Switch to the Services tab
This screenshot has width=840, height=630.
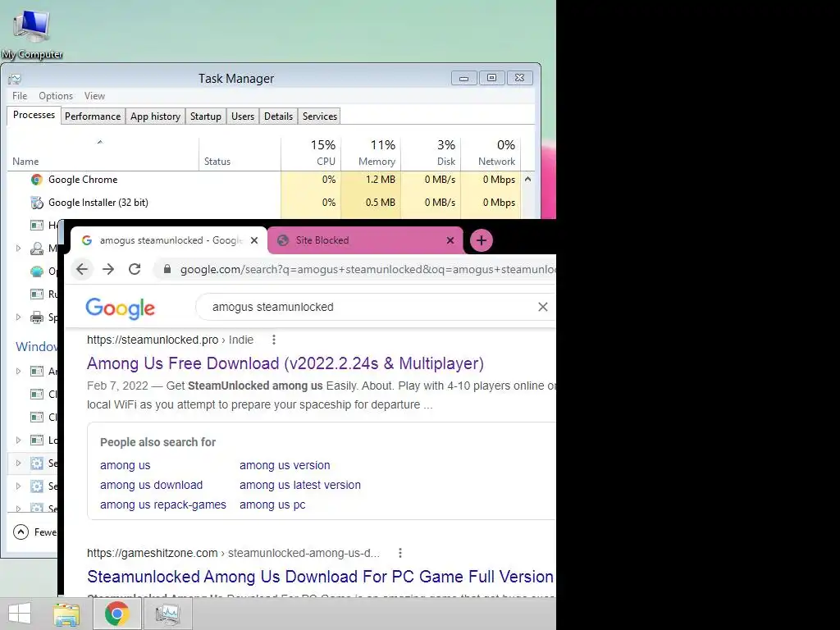point(320,116)
